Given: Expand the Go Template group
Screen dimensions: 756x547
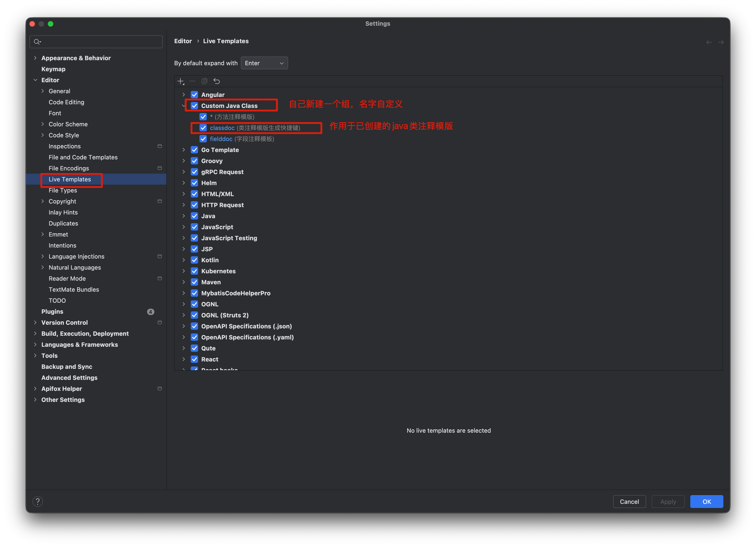Looking at the screenshot, I should [183, 150].
